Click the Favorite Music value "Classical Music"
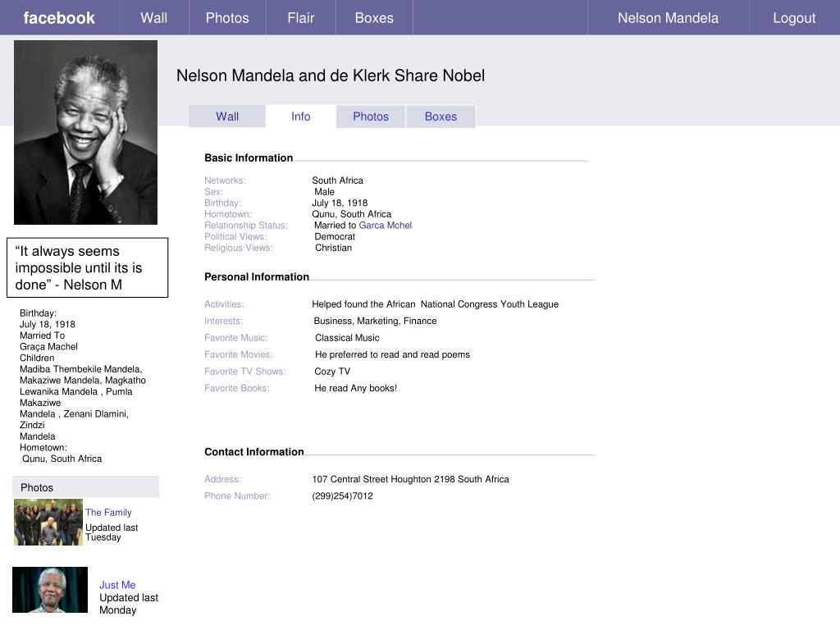 [x=347, y=338]
